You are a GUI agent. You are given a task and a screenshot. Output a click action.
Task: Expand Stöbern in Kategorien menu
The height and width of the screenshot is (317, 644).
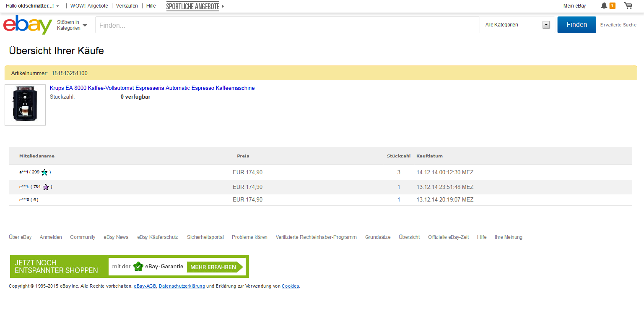click(72, 25)
